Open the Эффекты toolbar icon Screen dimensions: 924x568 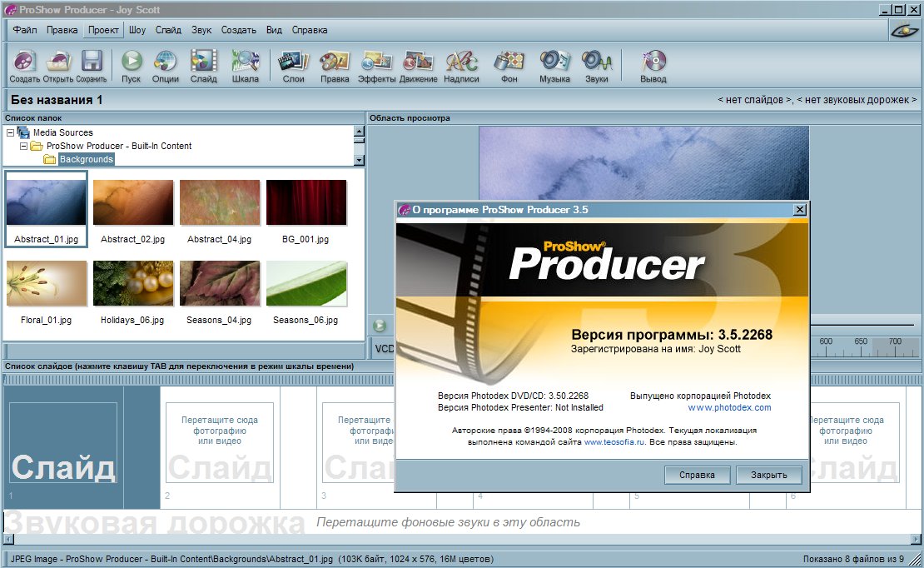[x=376, y=67]
